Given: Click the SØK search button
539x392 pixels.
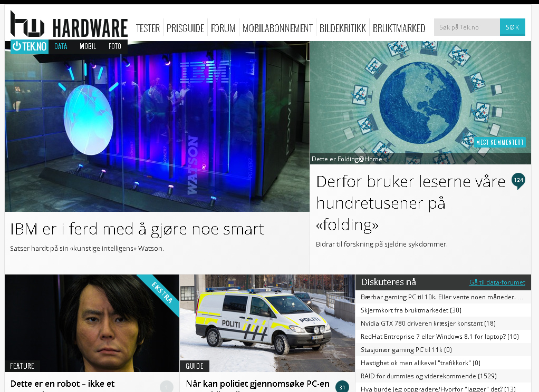Looking at the screenshot, I should point(512,27).
